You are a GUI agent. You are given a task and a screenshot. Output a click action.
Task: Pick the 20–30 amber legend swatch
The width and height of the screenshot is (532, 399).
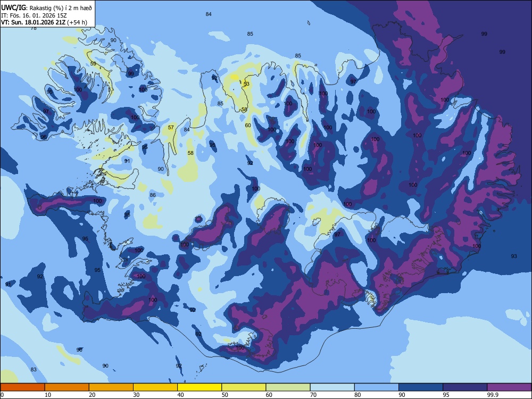(x=111, y=387)
